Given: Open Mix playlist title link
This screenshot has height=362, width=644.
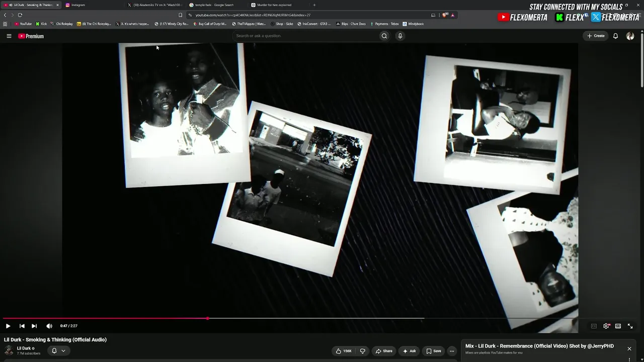Looking at the screenshot, I should [x=539, y=346].
